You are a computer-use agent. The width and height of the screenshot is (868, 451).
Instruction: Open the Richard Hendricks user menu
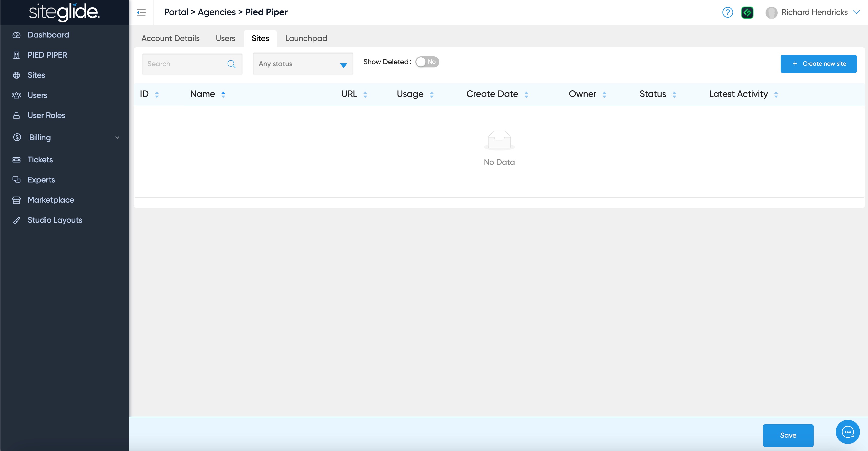[x=814, y=13]
